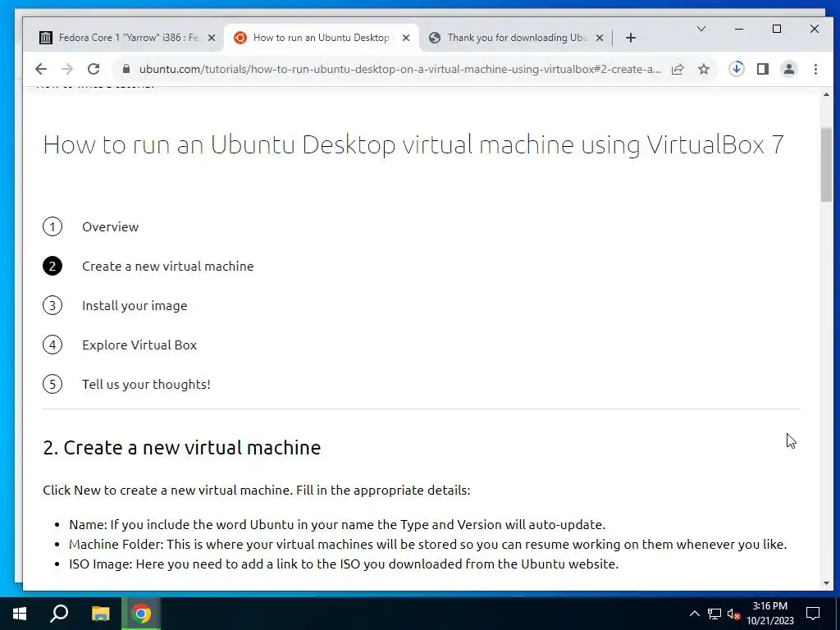Click the main tutorial title heading

(x=413, y=144)
